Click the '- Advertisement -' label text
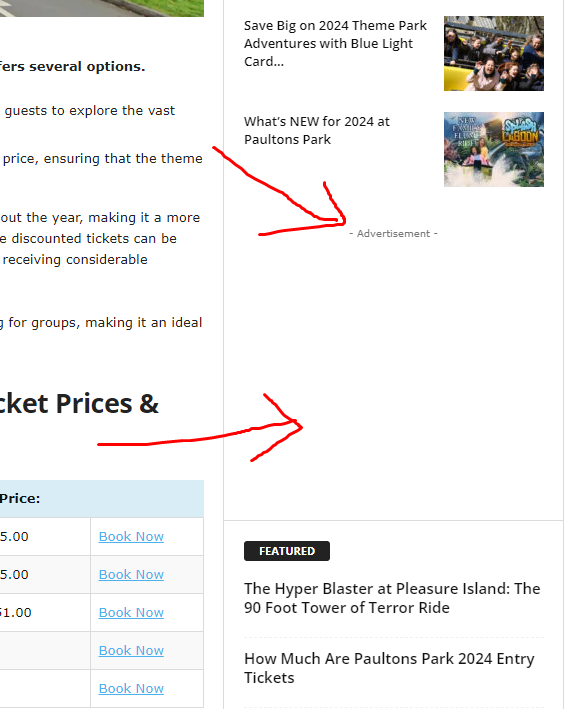Screen dimensions: 576x709 coord(393,233)
